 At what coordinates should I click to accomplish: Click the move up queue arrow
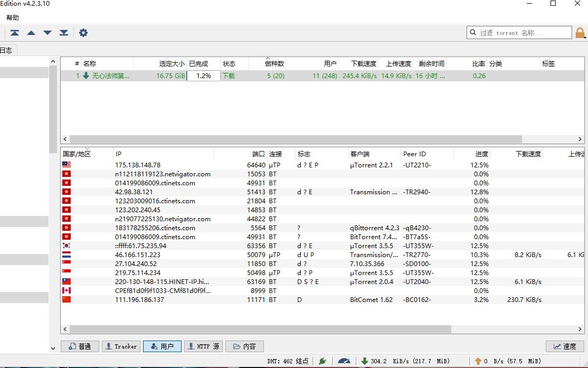(31, 33)
